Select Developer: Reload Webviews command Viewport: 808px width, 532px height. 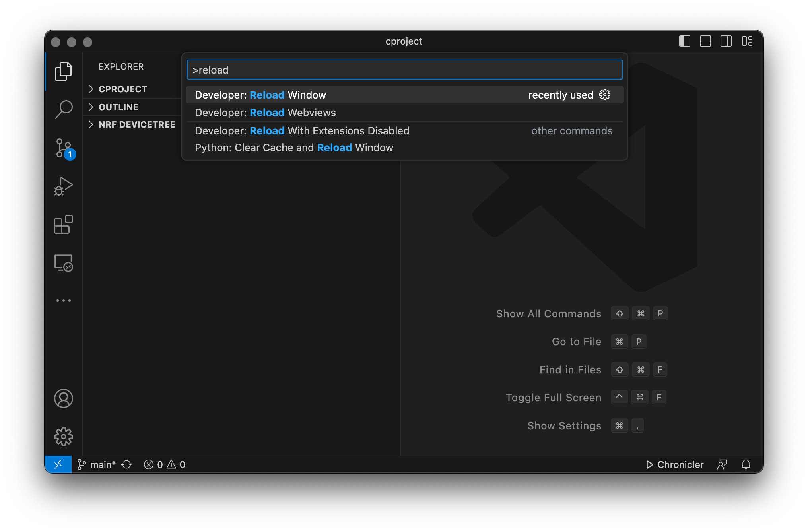[265, 113]
